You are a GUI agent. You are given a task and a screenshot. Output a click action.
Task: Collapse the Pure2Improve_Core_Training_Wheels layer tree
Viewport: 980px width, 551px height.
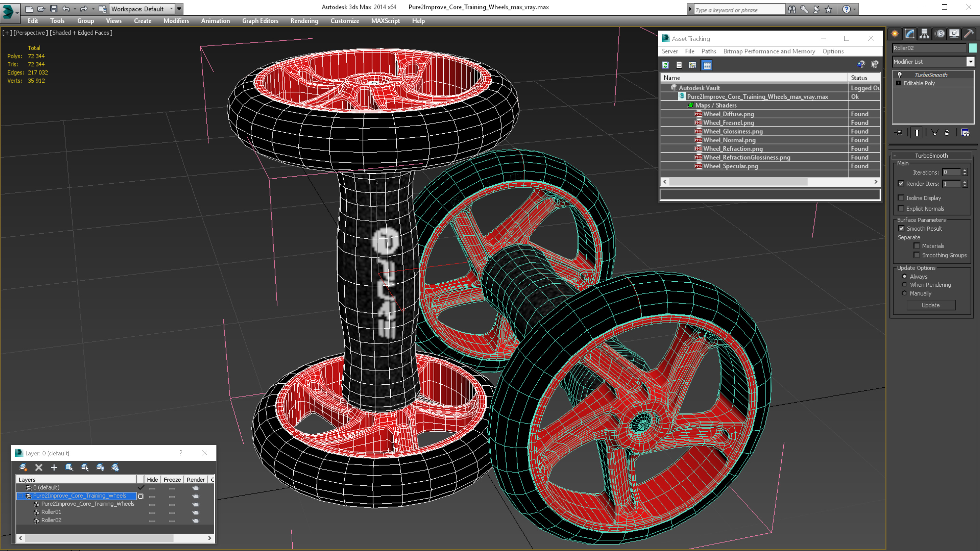pos(20,496)
